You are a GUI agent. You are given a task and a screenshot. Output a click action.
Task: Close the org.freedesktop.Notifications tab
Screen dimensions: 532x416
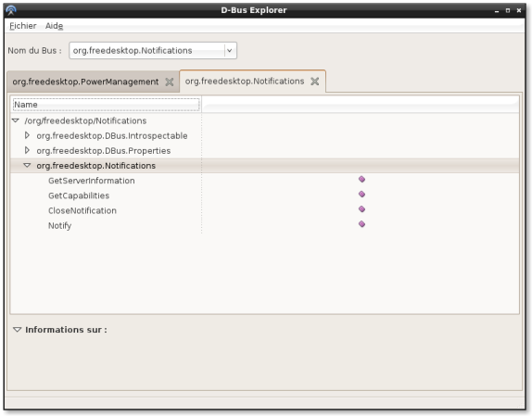pyautogui.click(x=315, y=82)
